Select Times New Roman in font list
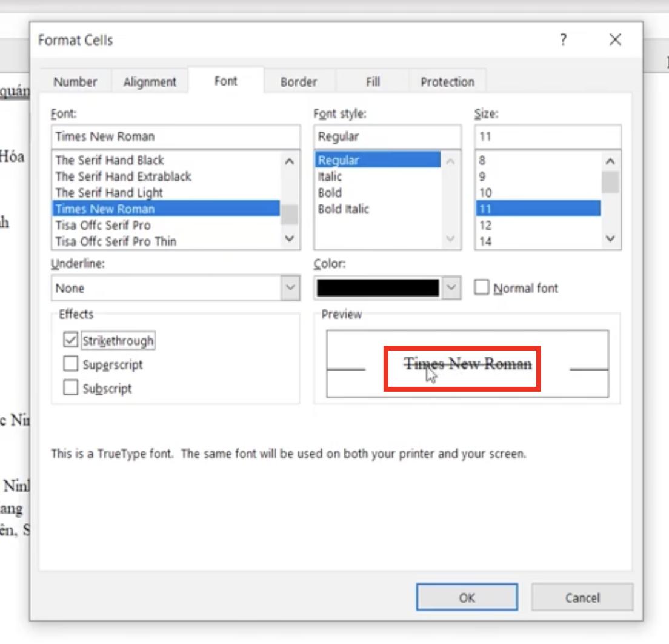669x644 pixels. [165, 209]
